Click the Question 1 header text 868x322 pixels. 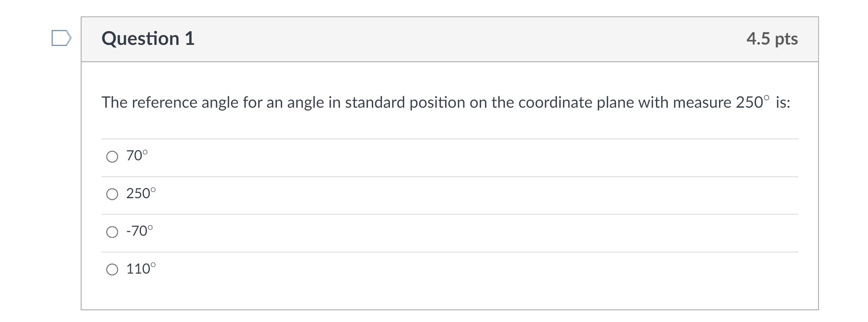pyautogui.click(x=147, y=39)
